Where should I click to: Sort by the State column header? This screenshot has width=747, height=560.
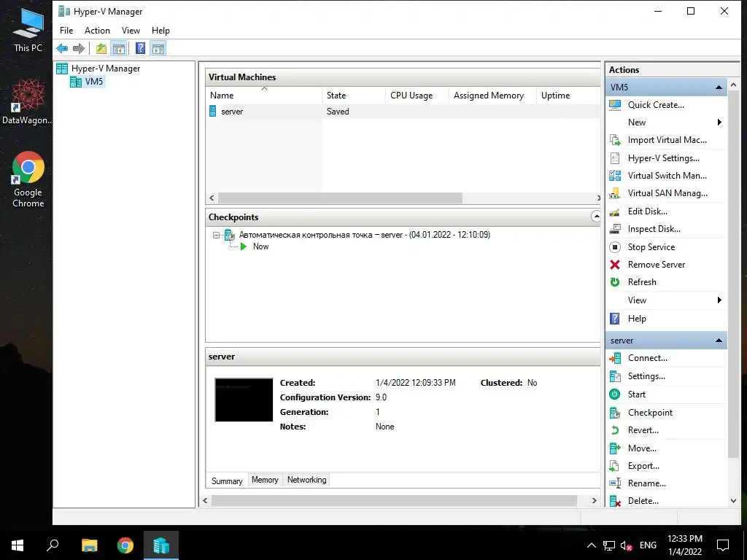[354, 96]
